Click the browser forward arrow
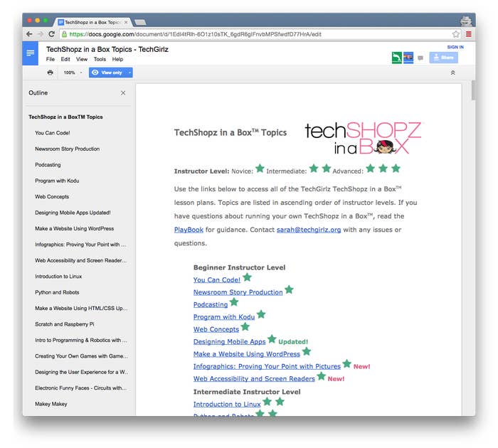 point(41,34)
